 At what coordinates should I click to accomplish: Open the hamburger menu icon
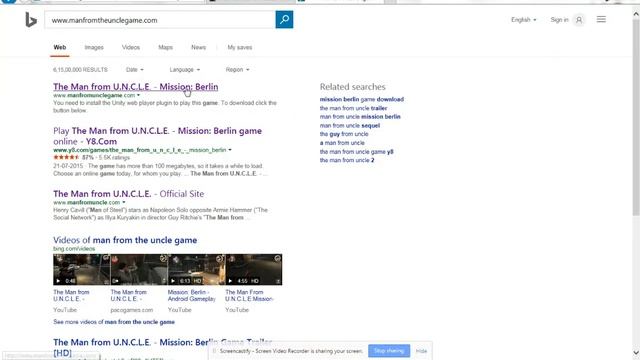[x=601, y=19]
